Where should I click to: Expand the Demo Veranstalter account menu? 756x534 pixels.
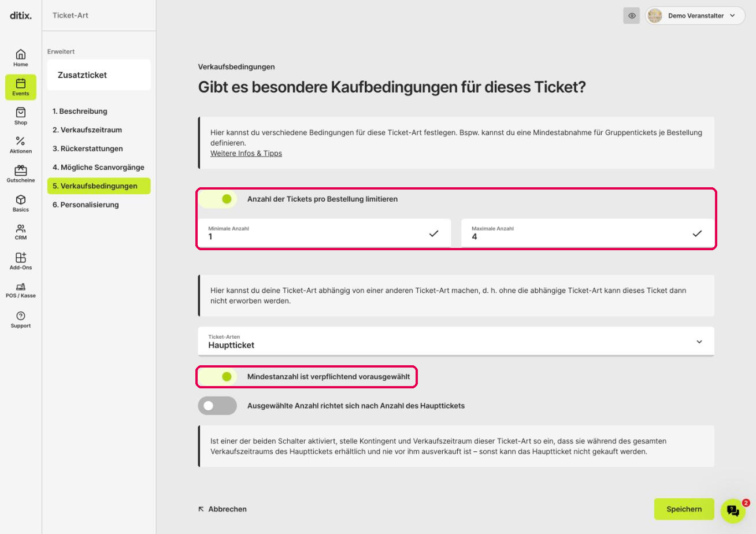(695, 16)
